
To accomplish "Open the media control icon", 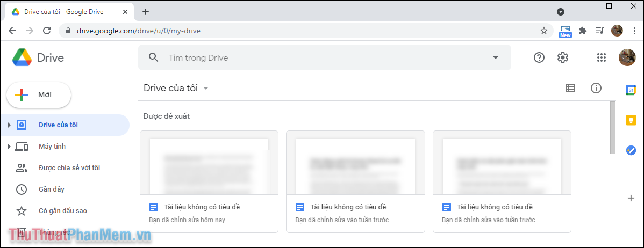I will (x=600, y=31).
